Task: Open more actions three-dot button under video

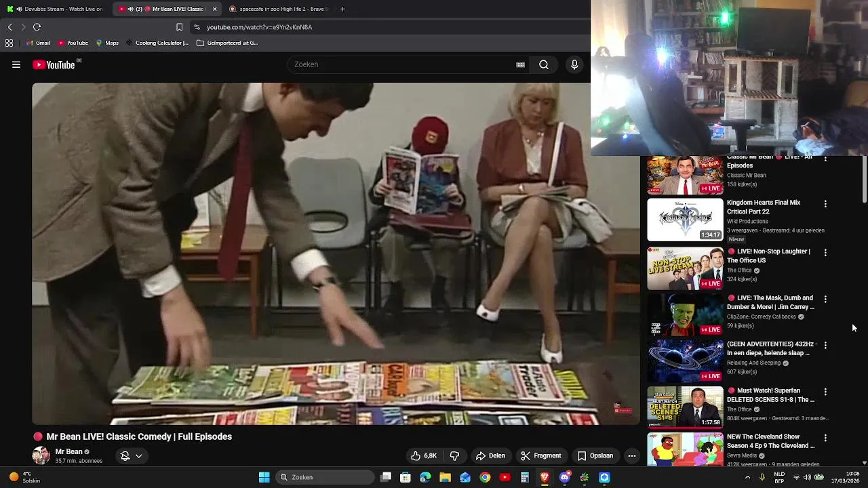Action: click(632, 455)
